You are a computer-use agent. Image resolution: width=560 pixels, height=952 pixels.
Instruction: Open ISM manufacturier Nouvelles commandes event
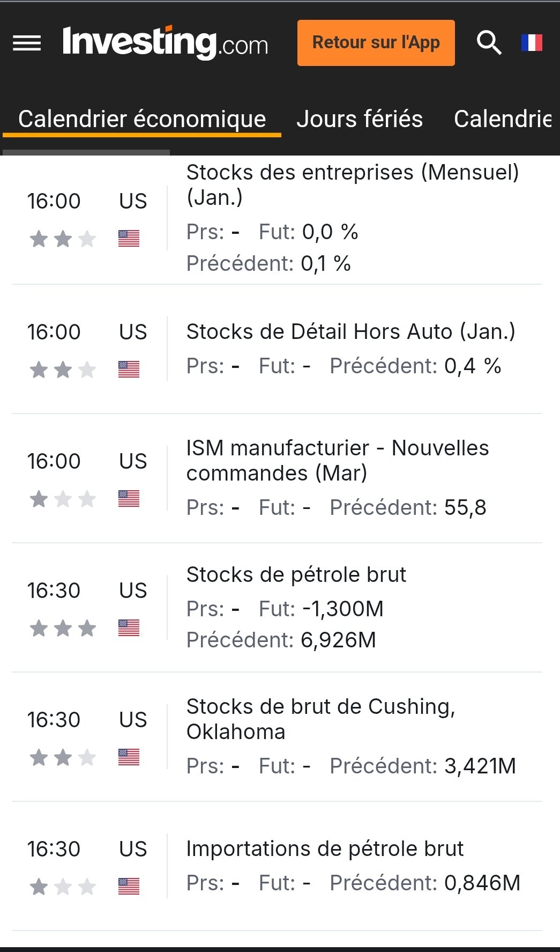coord(337,460)
